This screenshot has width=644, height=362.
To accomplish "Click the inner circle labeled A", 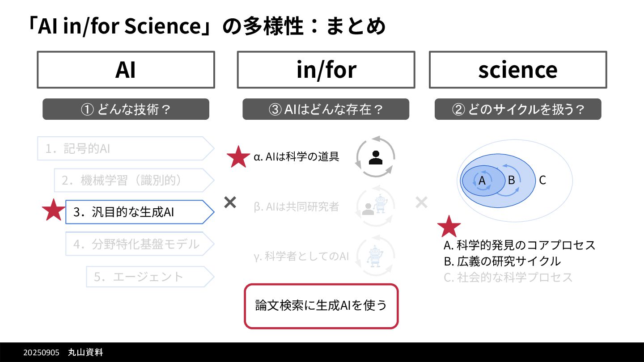I will coord(482,181).
